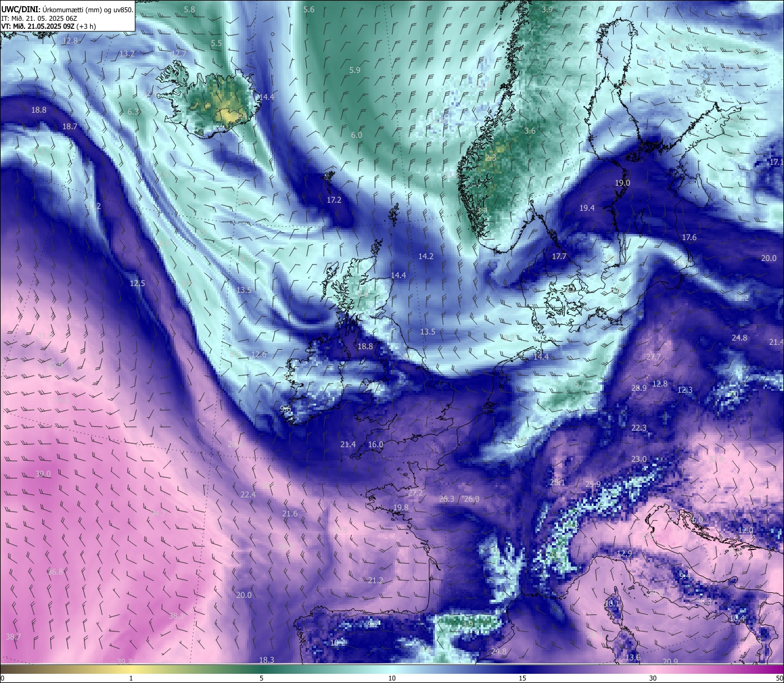Click the 12.5 value over the Atlantic
The image size is (784, 683).
(137, 284)
